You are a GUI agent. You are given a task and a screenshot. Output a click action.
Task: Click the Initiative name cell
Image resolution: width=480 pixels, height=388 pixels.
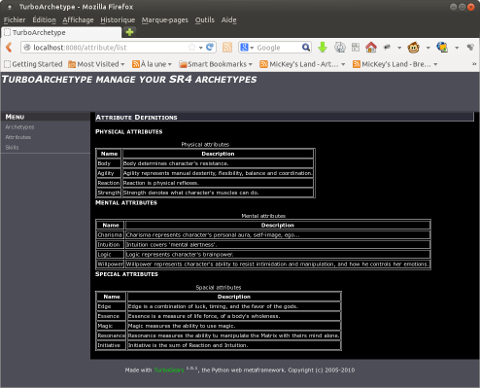[111, 345]
